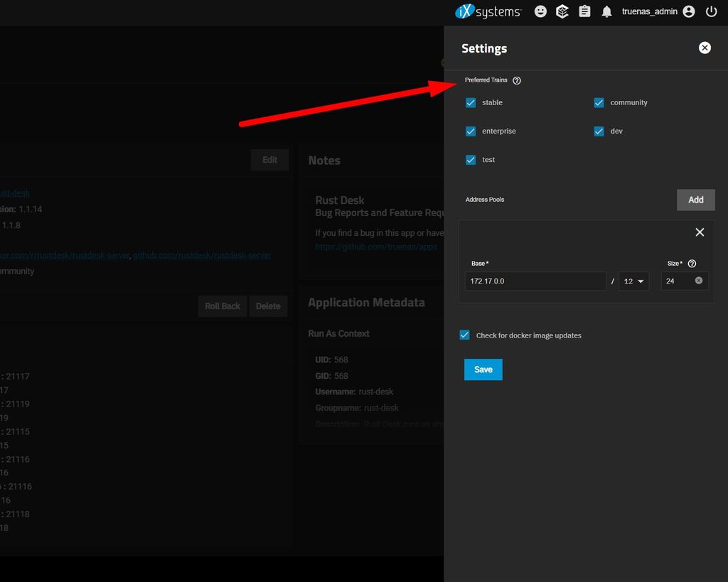This screenshot has height=582, width=728.
Task: Open the Jobs clipboard icon
Action: coord(584,11)
